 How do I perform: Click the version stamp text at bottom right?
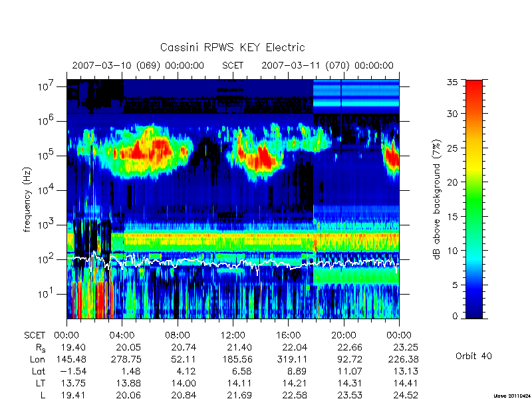pos(512,396)
